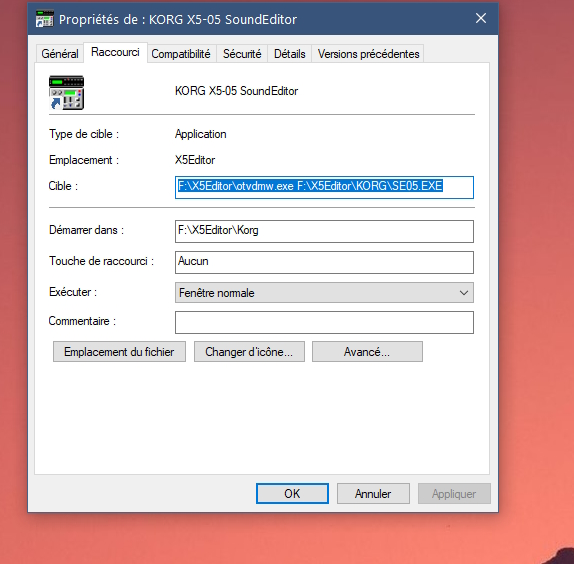The image size is (574, 564).
Task: Click the 'KORG X5-05 SoundEditor' name text
Action: click(236, 91)
